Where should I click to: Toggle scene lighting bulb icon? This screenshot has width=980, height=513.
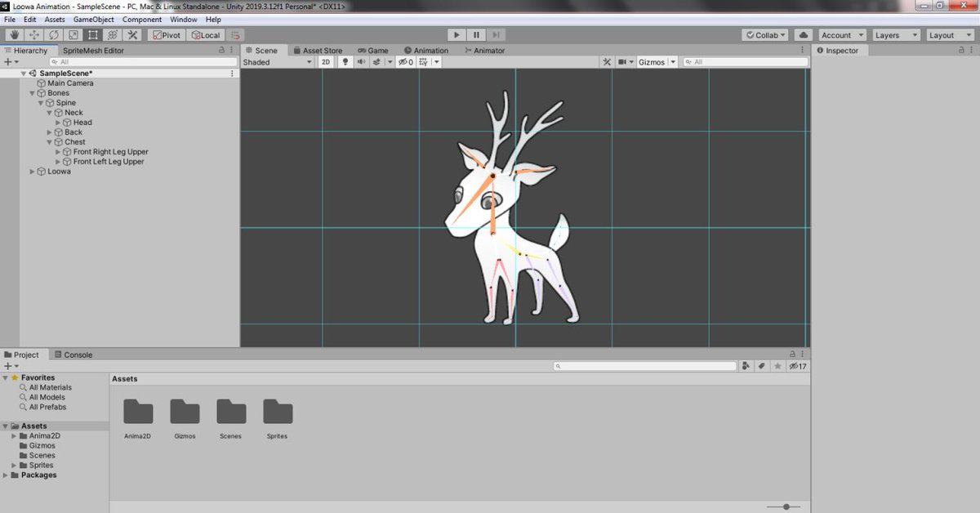(345, 62)
